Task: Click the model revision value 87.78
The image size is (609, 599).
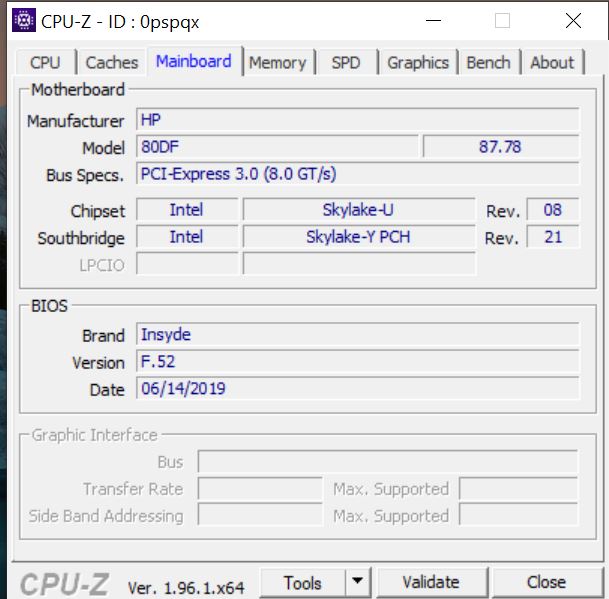Action: 501,146
